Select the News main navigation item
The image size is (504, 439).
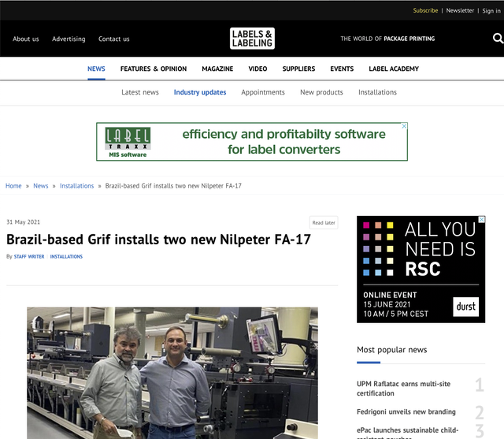(x=96, y=69)
